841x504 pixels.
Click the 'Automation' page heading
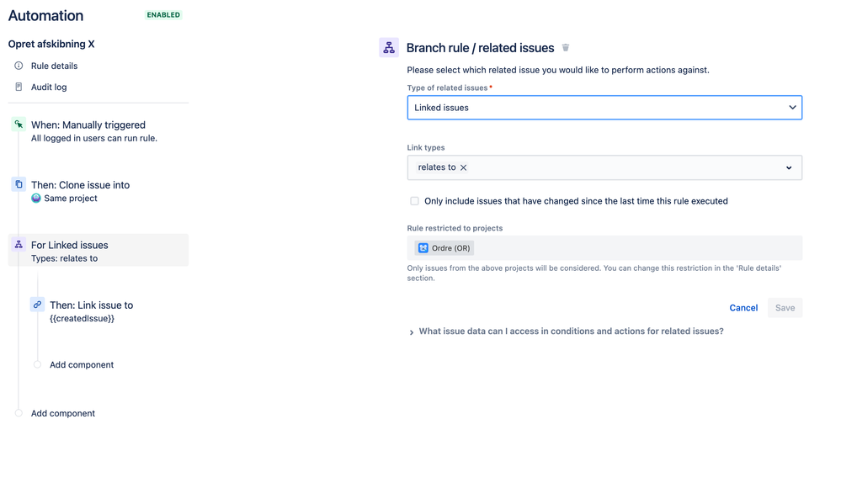point(45,15)
